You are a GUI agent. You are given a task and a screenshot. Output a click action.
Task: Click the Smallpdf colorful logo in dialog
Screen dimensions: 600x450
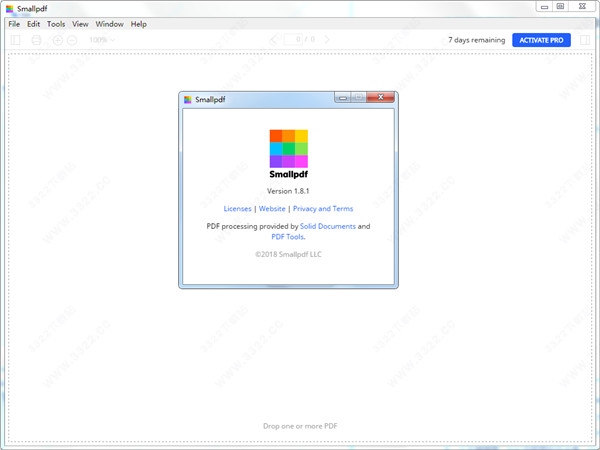289,149
